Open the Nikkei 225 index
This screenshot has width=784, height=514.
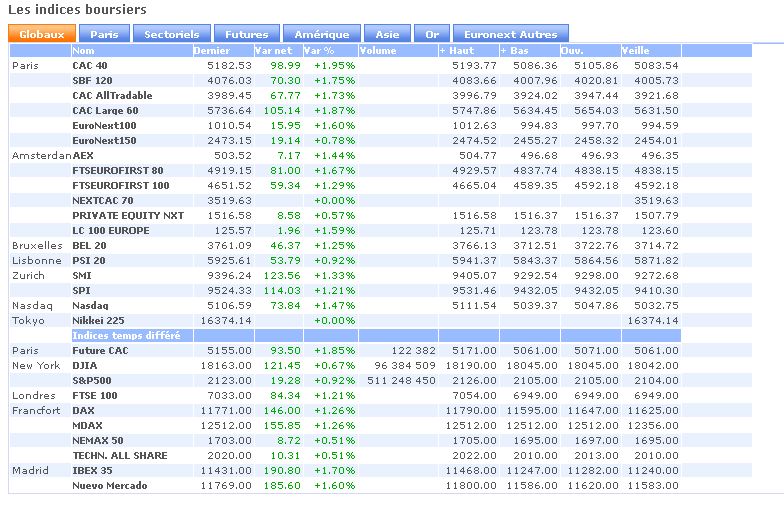click(x=98, y=320)
